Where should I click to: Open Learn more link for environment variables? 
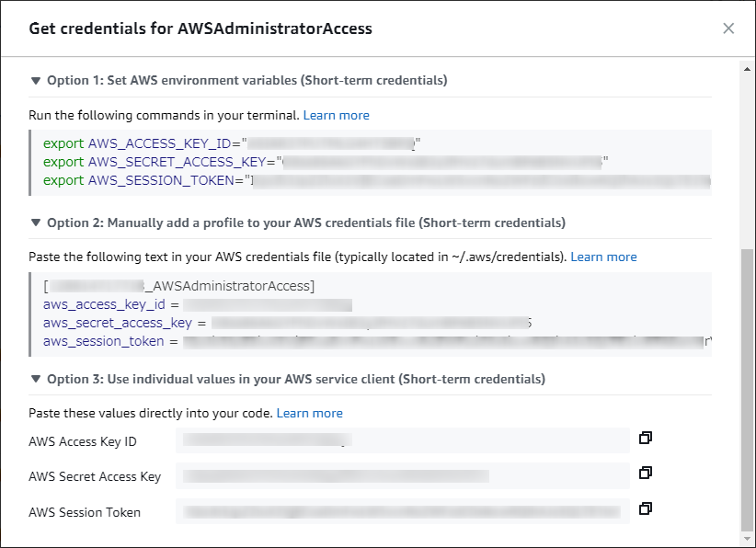(x=336, y=115)
